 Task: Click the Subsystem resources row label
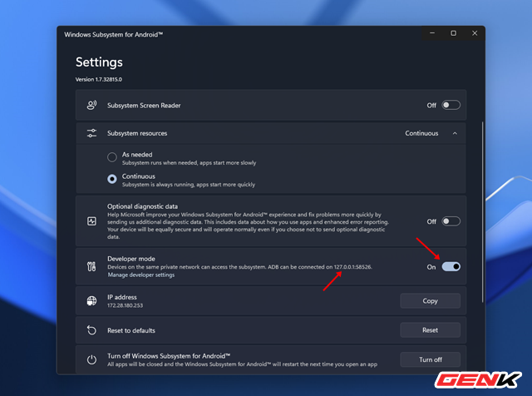pos(137,133)
